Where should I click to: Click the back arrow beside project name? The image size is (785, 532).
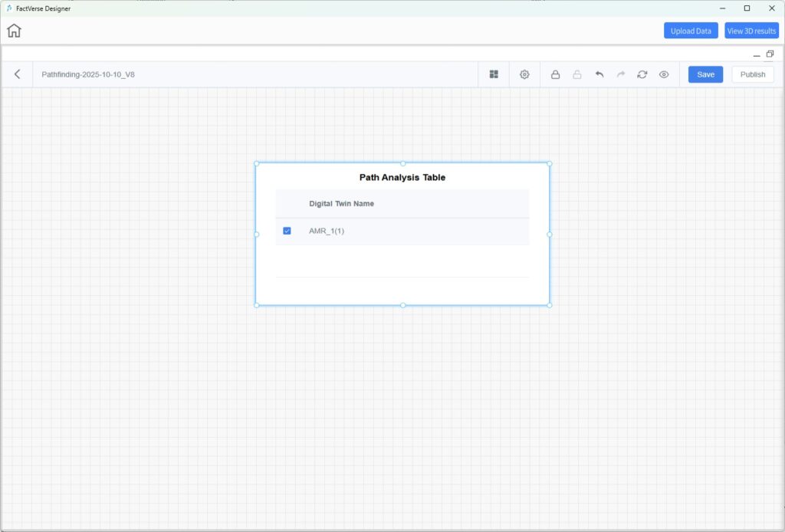(18, 74)
